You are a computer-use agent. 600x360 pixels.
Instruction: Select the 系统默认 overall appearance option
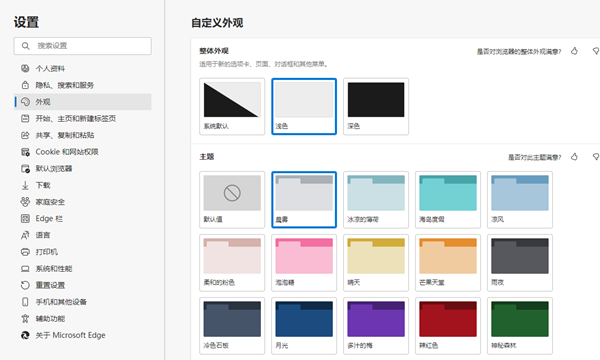pos(232,106)
